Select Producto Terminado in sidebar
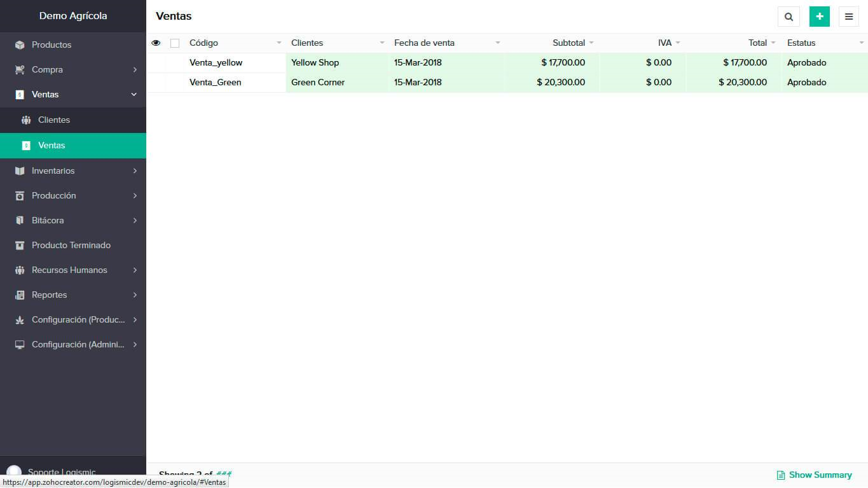Screen dimensions: 868x488 tap(71, 246)
